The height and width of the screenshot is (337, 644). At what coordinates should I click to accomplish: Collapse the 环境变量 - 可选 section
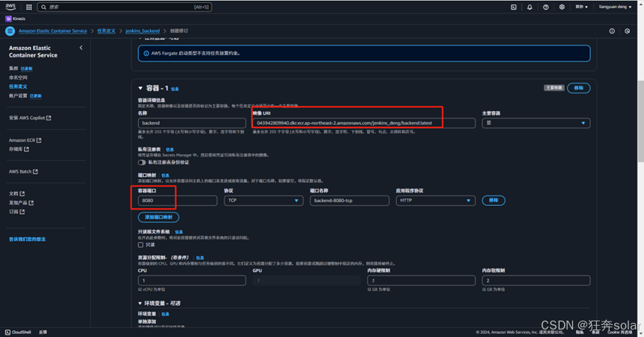[140, 303]
